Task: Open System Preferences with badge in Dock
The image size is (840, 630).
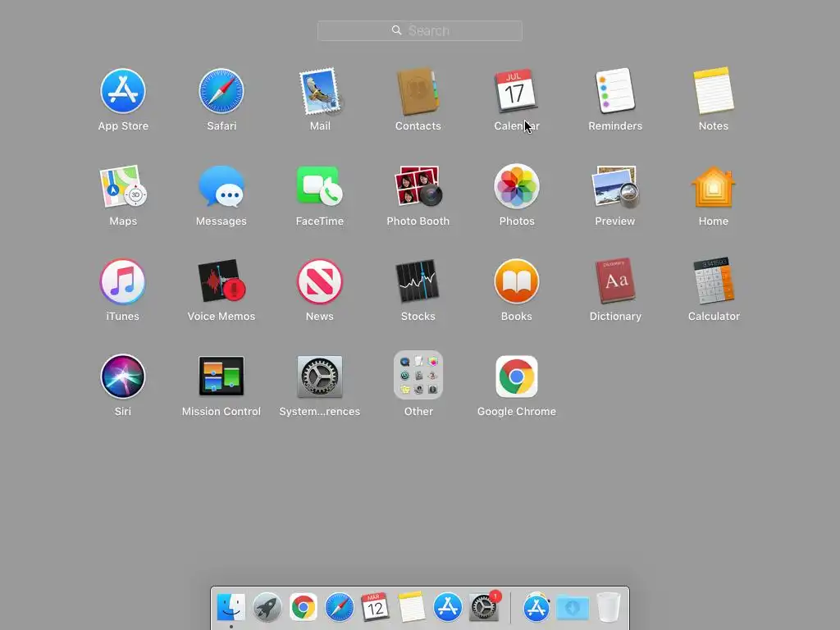Action: click(x=484, y=607)
